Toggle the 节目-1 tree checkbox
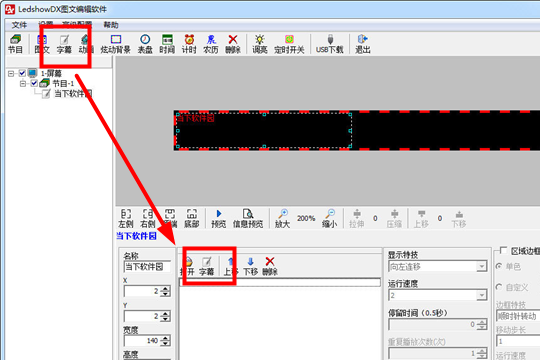This screenshot has height=360, width=540. (x=34, y=83)
